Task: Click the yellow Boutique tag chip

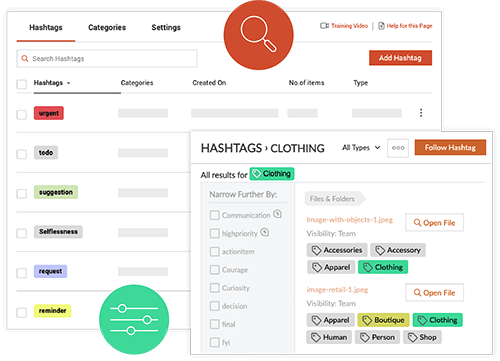Action: tap(383, 320)
